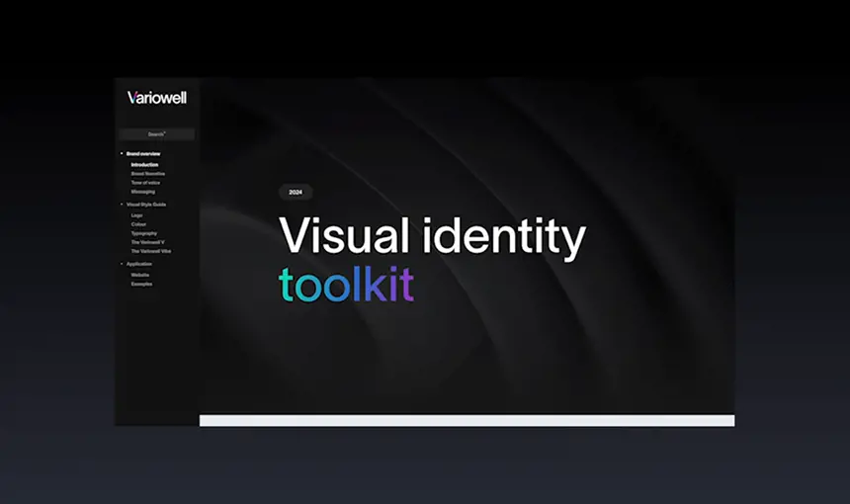Go to the Website application page
Viewport: 850px width, 504px height.
pyautogui.click(x=140, y=275)
